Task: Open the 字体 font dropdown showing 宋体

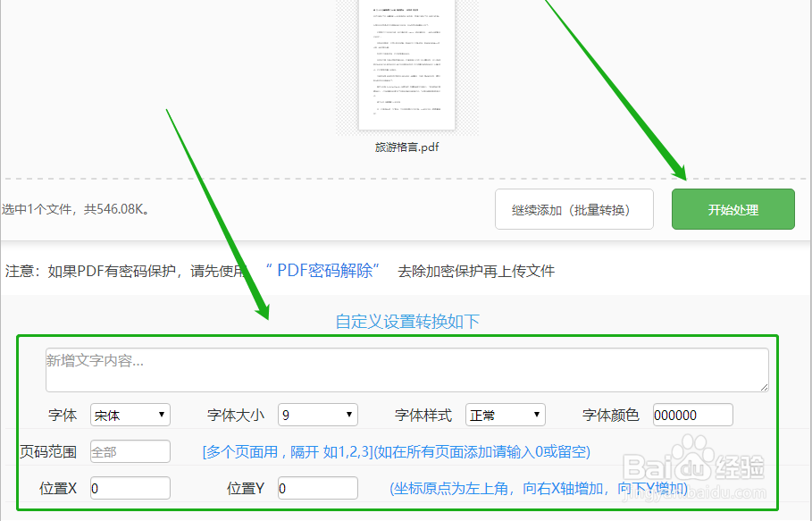Action: pos(130,414)
